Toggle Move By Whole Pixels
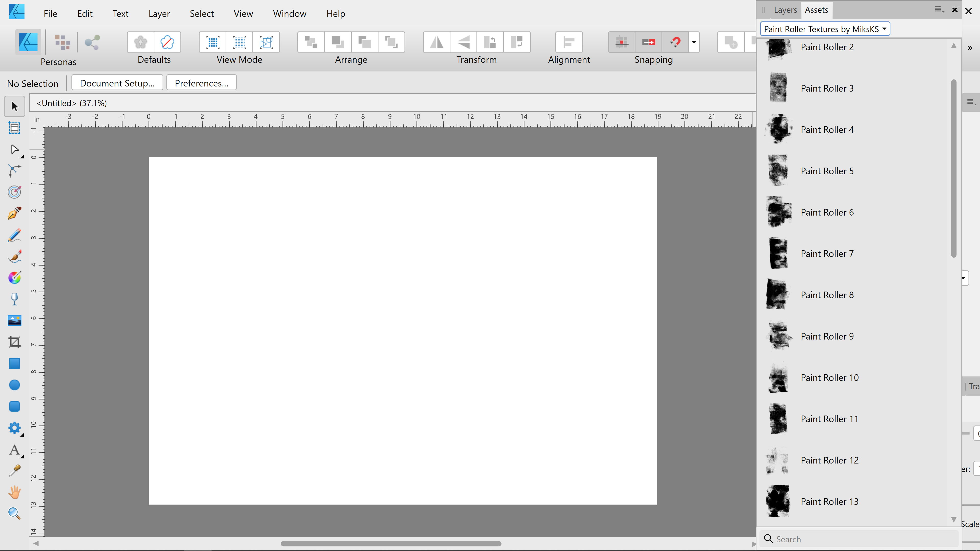The width and height of the screenshot is (980, 551). click(x=649, y=42)
